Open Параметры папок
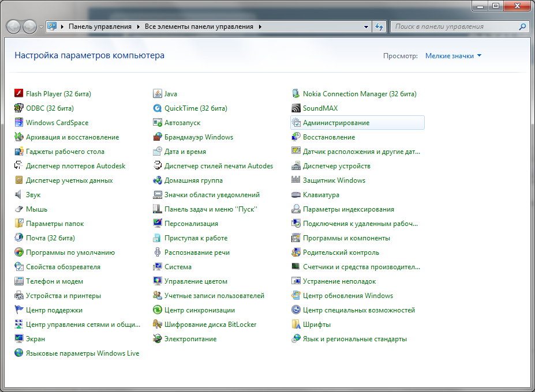This screenshot has height=392, width=535. point(55,224)
